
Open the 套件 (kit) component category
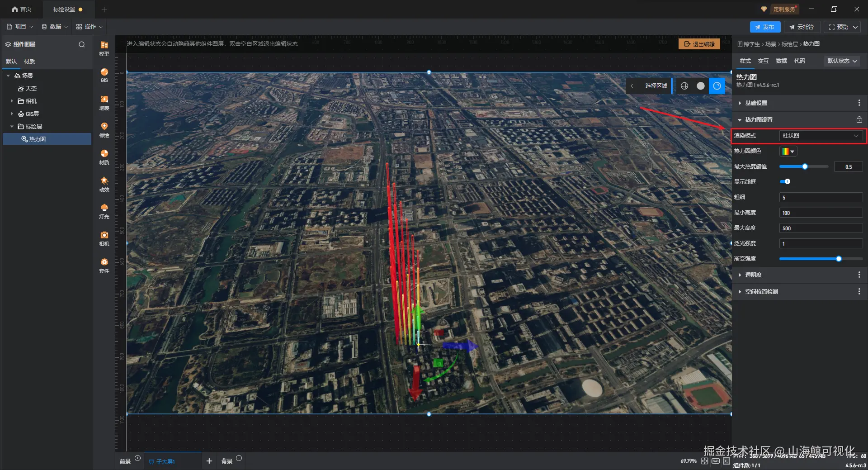pyautogui.click(x=104, y=266)
